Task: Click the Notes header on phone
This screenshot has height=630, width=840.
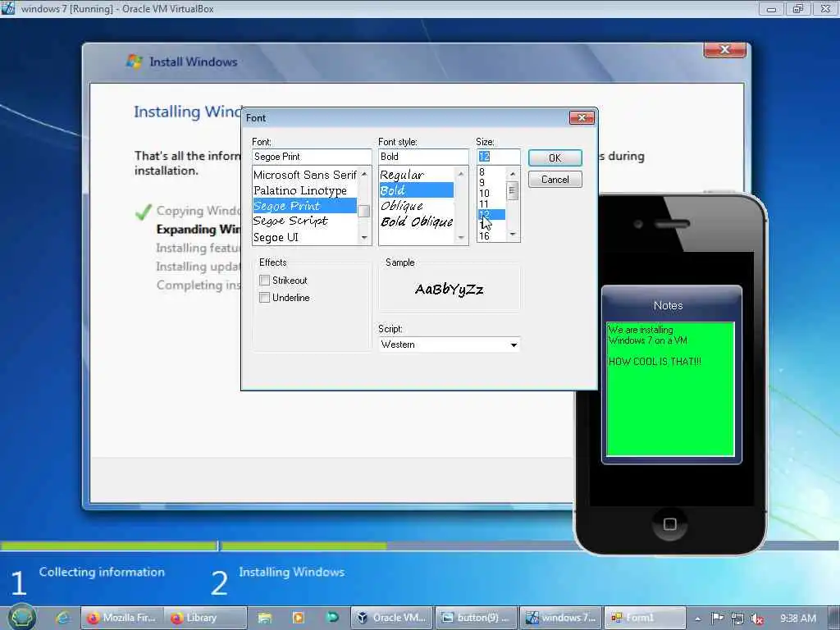Action: click(668, 305)
